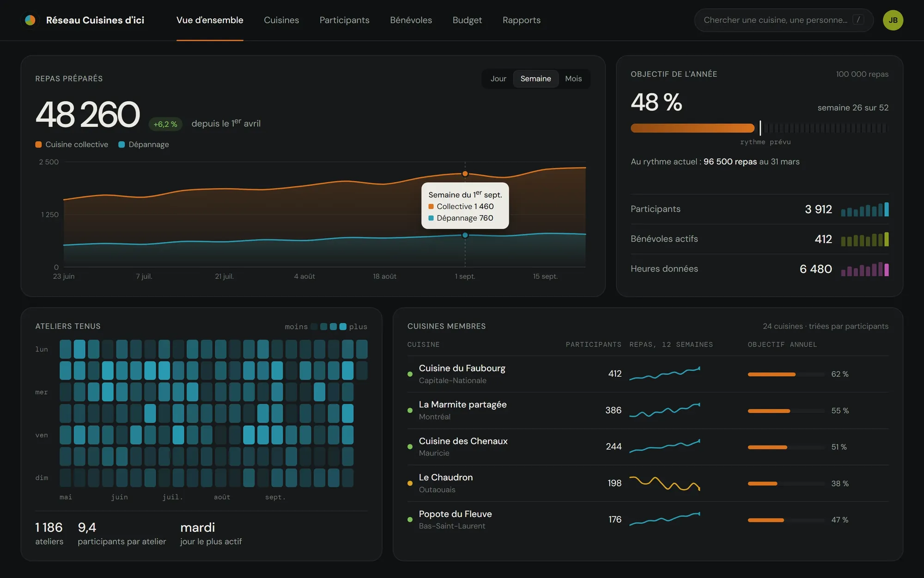Viewport: 924px width, 578px height.
Task: Click the Bénévoles actifs mini bar chart
Action: tap(864, 239)
